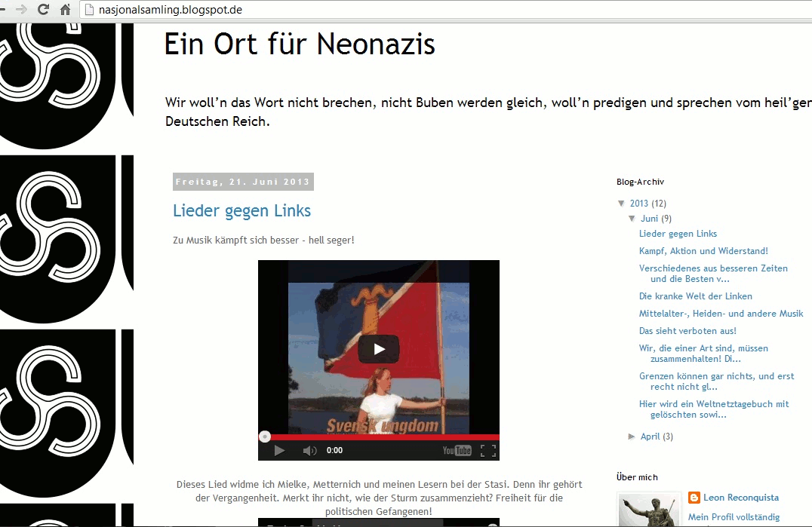This screenshot has width=812, height=527.
Task: Open the Leon Reconquista profile link
Action: point(740,498)
